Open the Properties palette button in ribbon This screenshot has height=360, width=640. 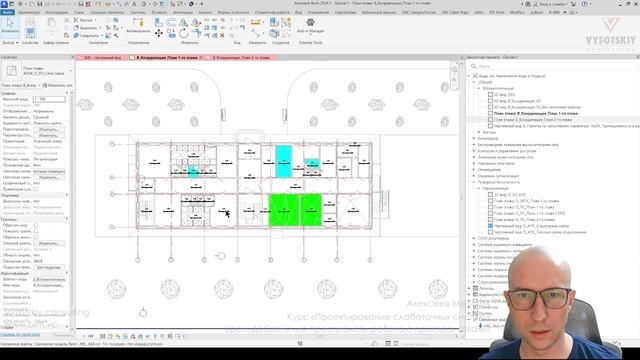click(x=30, y=32)
